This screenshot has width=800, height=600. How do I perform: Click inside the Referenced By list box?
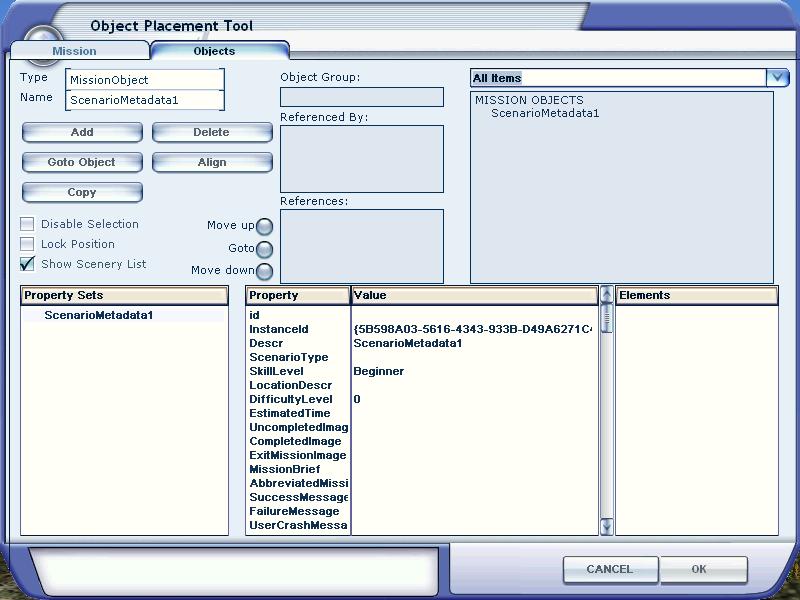(x=362, y=159)
